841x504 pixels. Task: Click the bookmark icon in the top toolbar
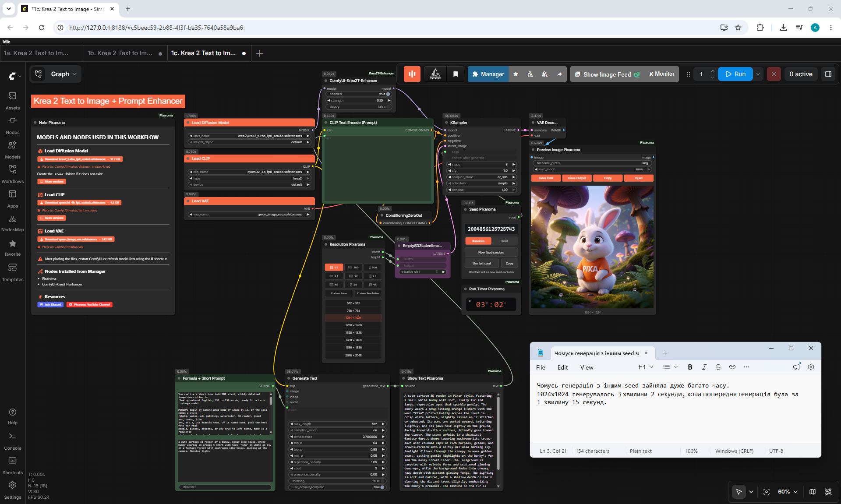pos(456,74)
